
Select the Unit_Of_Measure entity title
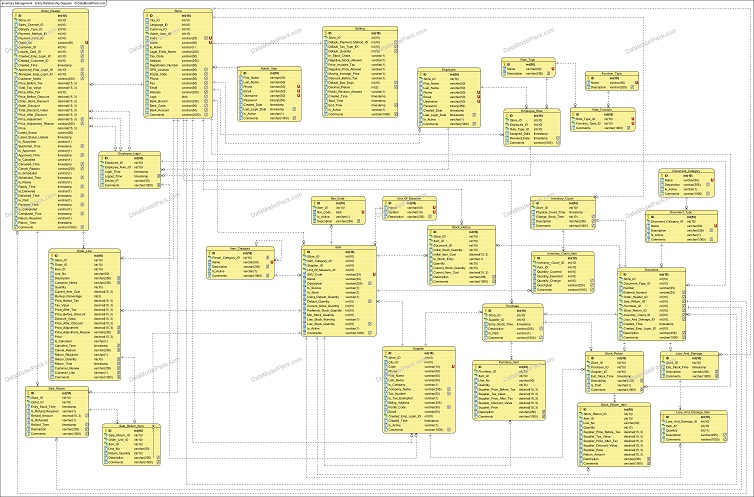pos(409,198)
